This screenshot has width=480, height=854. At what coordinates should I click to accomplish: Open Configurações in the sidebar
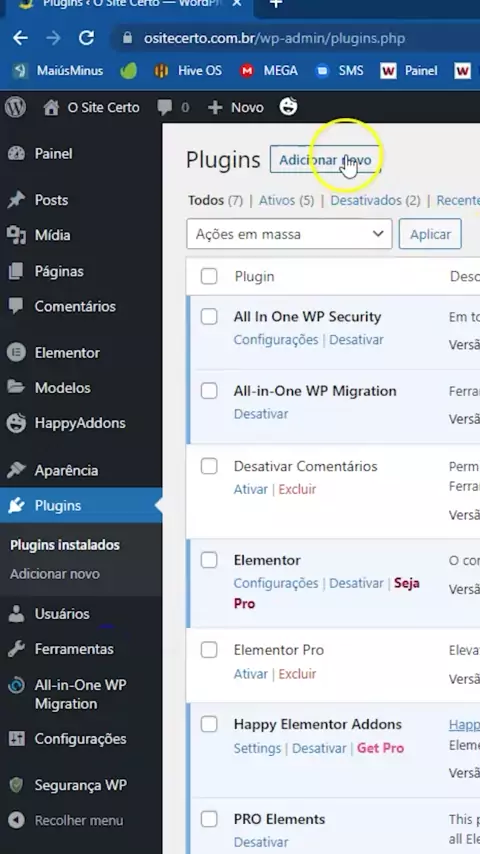(81, 739)
